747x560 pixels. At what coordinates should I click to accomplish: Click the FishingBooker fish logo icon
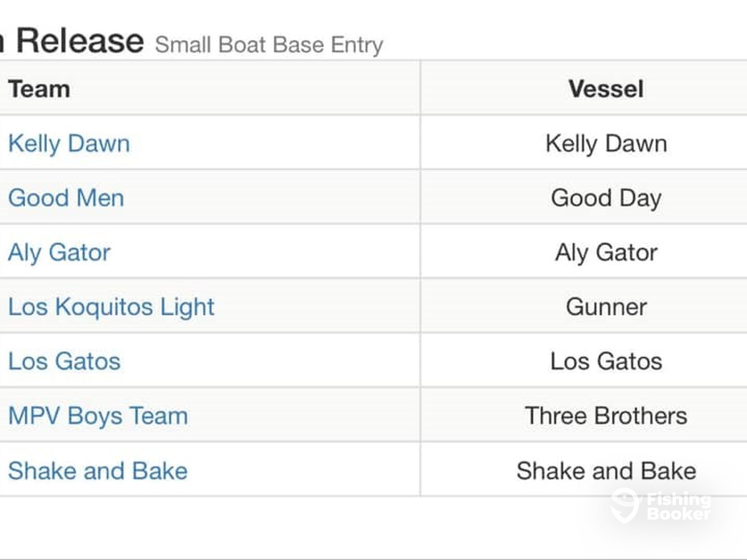pyautogui.click(x=625, y=505)
